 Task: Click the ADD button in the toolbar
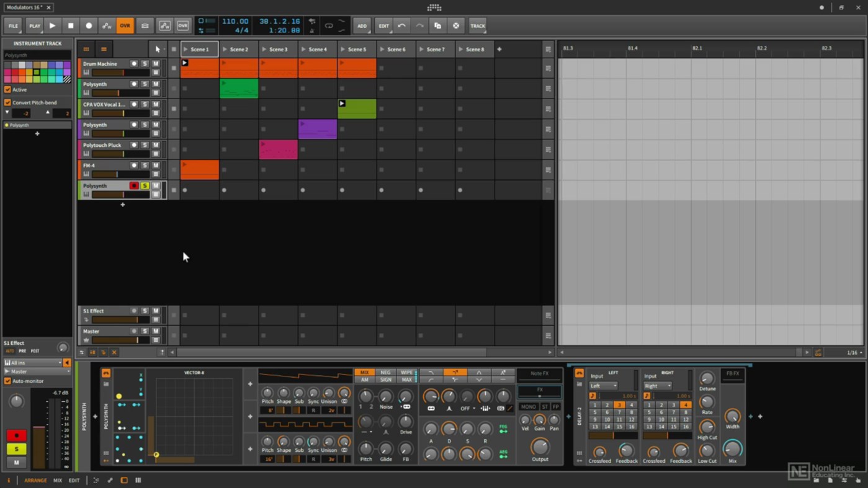pyautogui.click(x=362, y=25)
